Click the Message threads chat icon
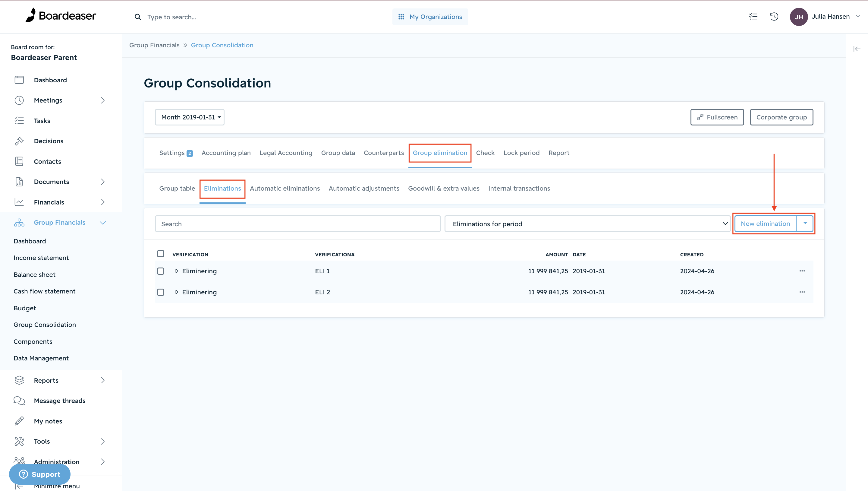 click(19, 401)
